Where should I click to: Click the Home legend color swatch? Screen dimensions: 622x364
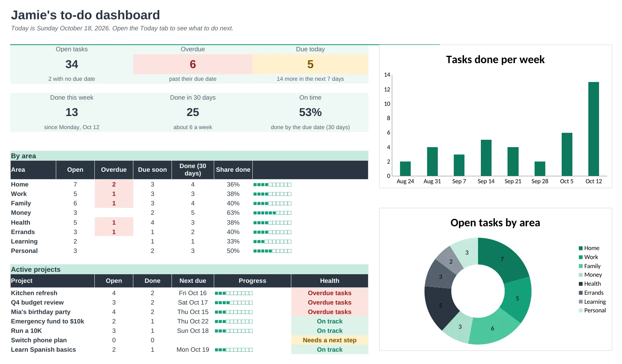tap(581, 248)
